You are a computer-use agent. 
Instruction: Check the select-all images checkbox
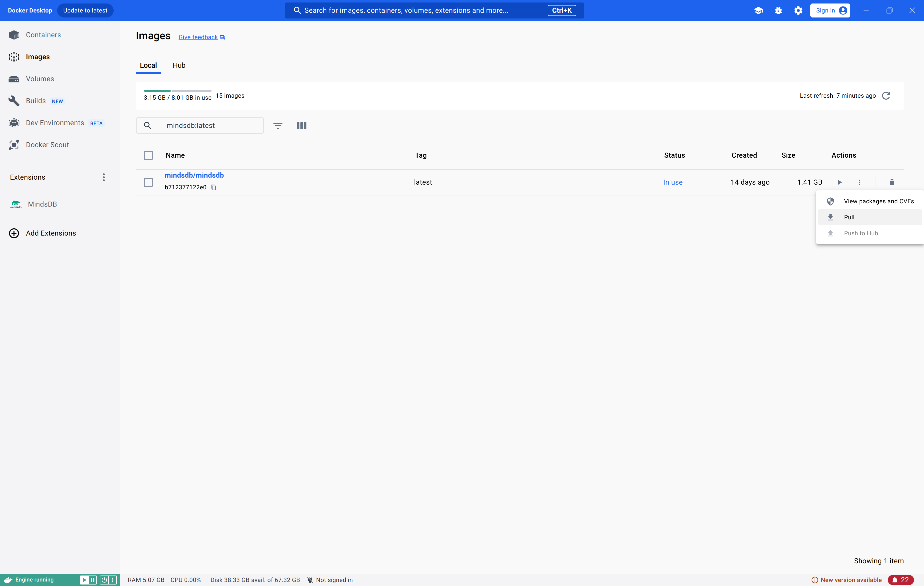pyautogui.click(x=148, y=155)
